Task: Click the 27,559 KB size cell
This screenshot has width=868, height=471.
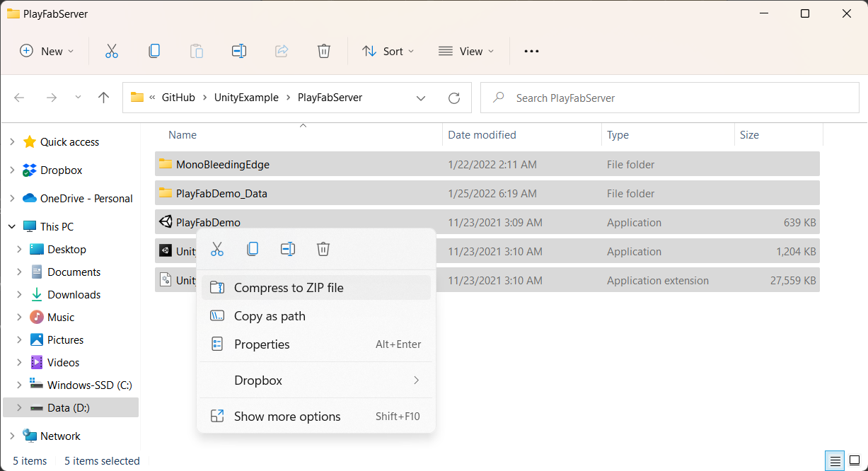Action: click(x=793, y=281)
